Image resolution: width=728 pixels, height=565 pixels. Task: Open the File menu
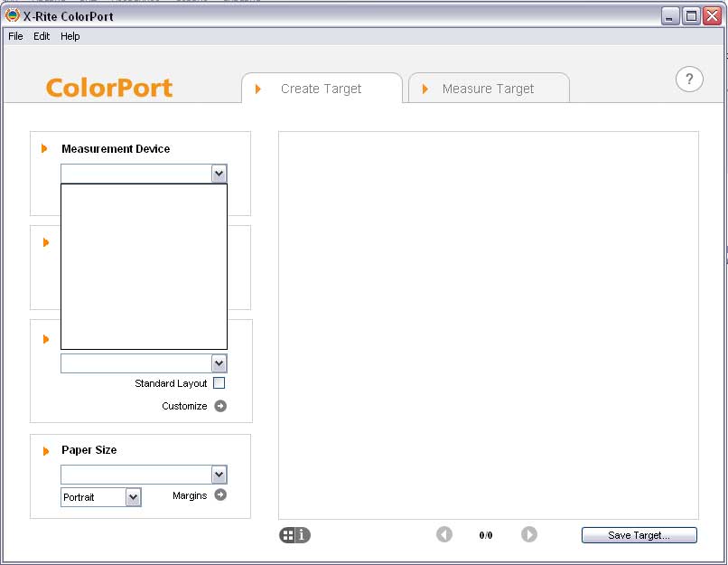(x=15, y=36)
